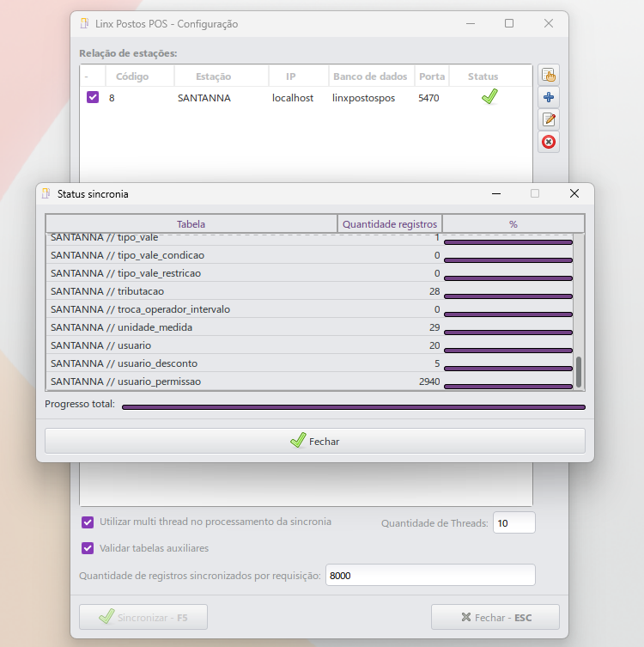Select row SANTANNA // usuario
The width and height of the screenshot is (644, 647).
(x=310, y=345)
